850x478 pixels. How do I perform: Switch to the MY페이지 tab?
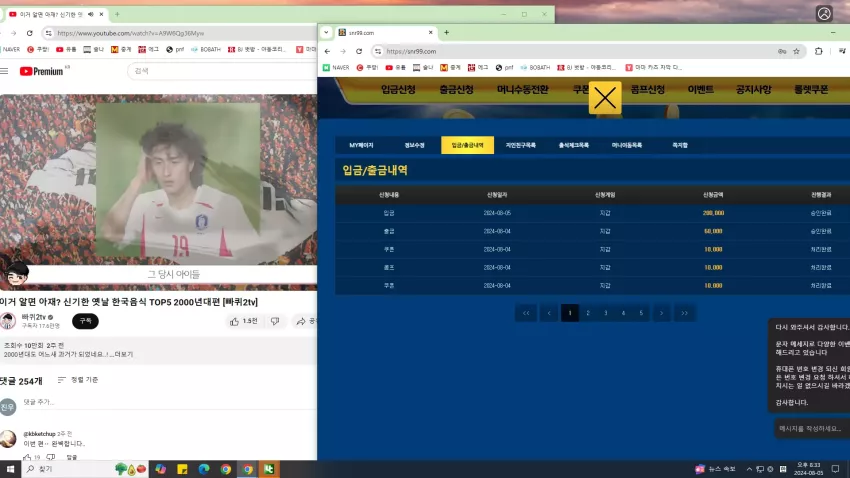point(361,145)
